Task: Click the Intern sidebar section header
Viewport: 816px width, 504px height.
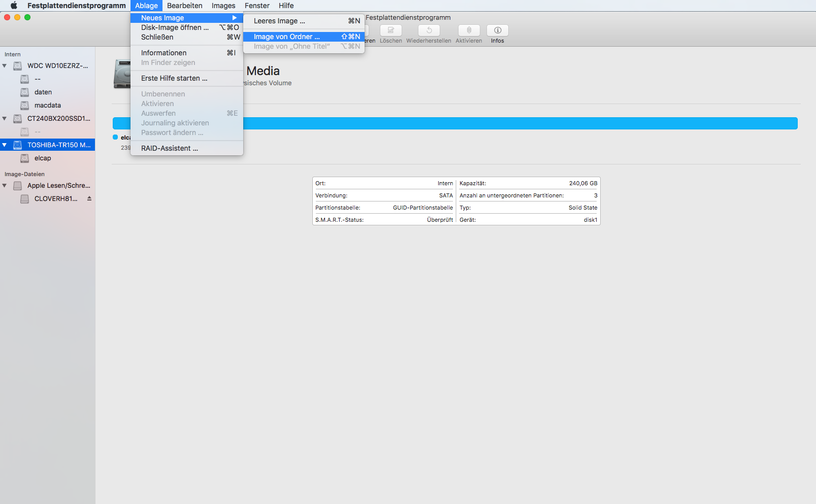Action: (13, 54)
